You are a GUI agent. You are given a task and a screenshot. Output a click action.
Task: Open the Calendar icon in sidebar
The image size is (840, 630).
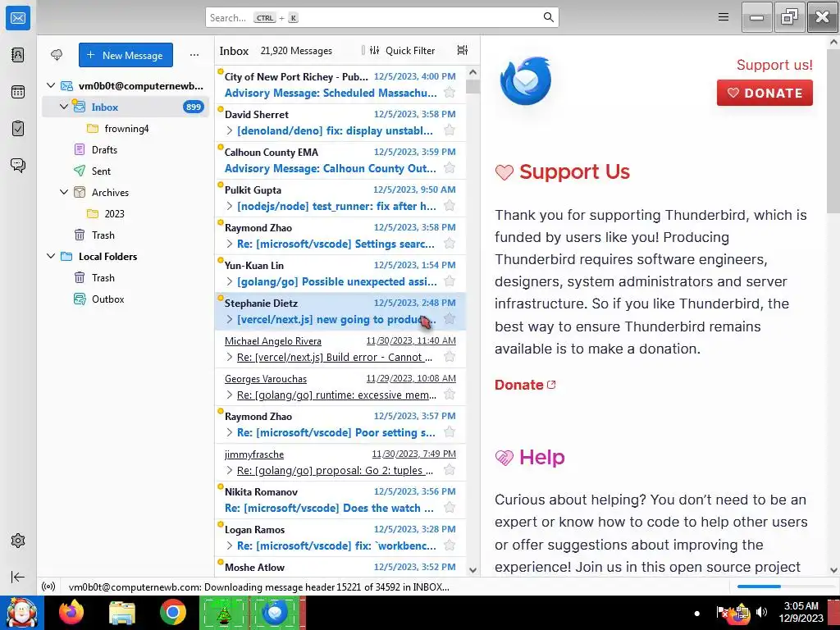pyautogui.click(x=18, y=92)
